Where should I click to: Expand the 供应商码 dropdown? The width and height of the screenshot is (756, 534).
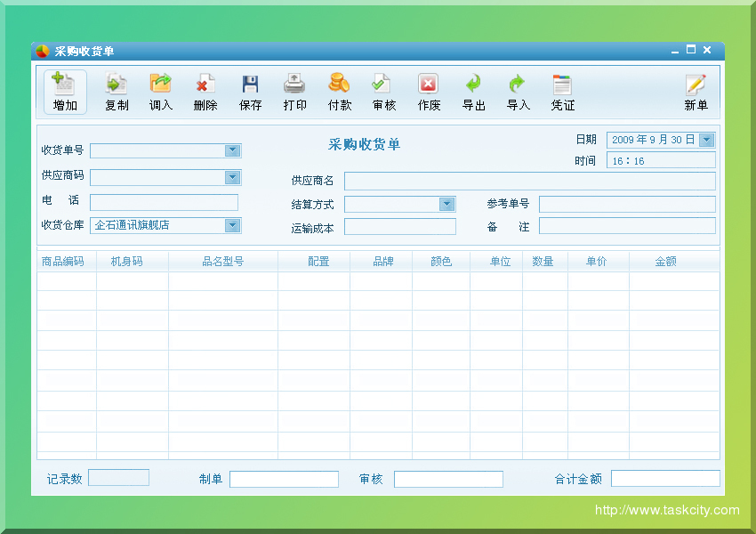[233, 177]
